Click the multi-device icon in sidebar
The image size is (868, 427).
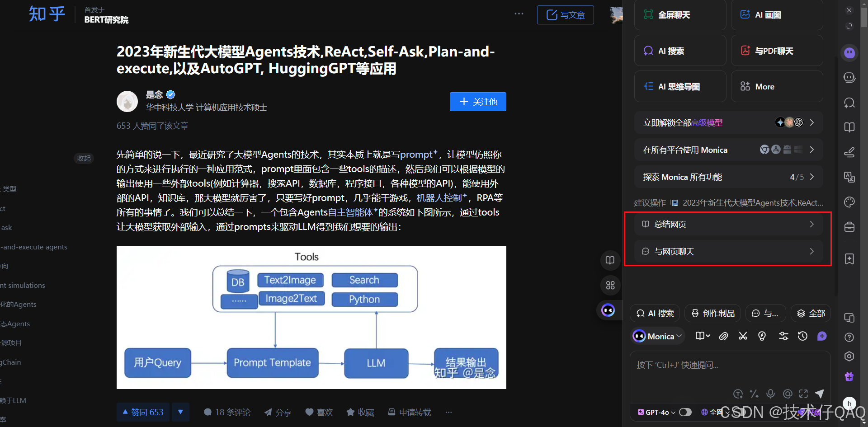(849, 318)
